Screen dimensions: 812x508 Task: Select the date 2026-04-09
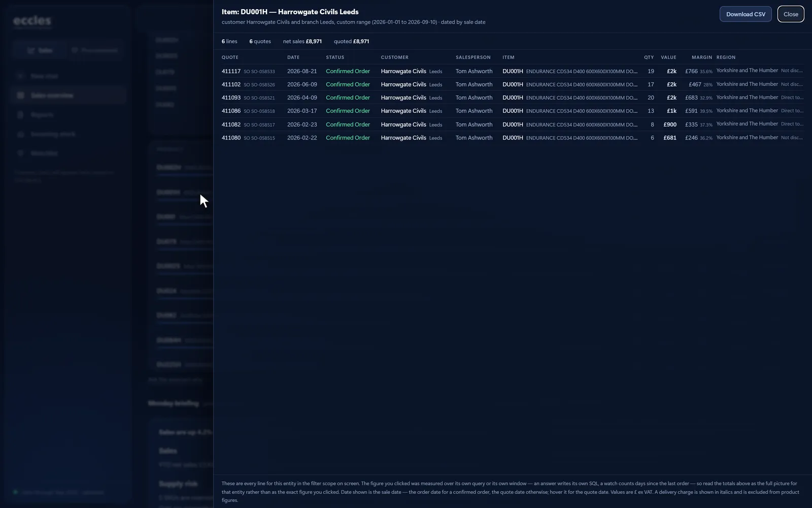click(x=302, y=98)
